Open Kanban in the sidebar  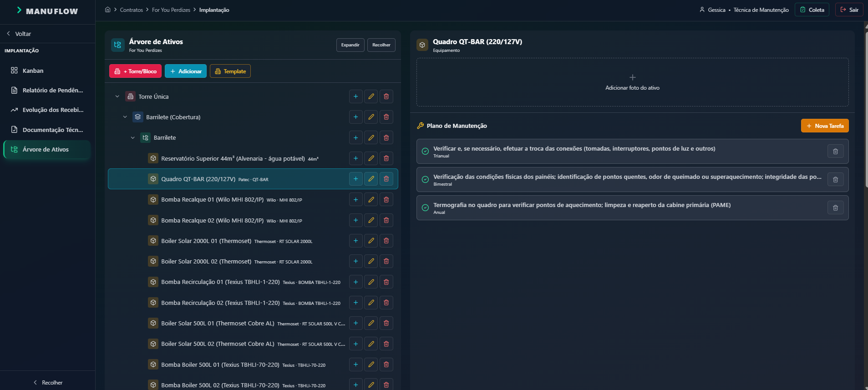(x=47, y=71)
